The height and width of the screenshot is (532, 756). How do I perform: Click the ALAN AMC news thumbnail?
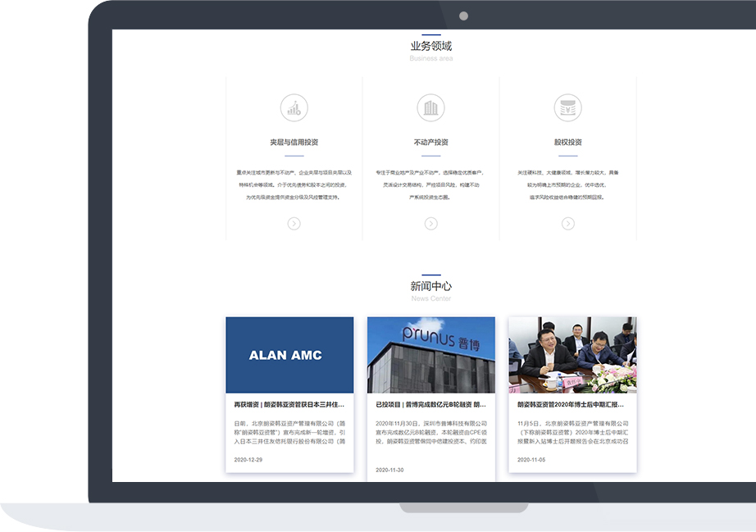coord(291,354)
